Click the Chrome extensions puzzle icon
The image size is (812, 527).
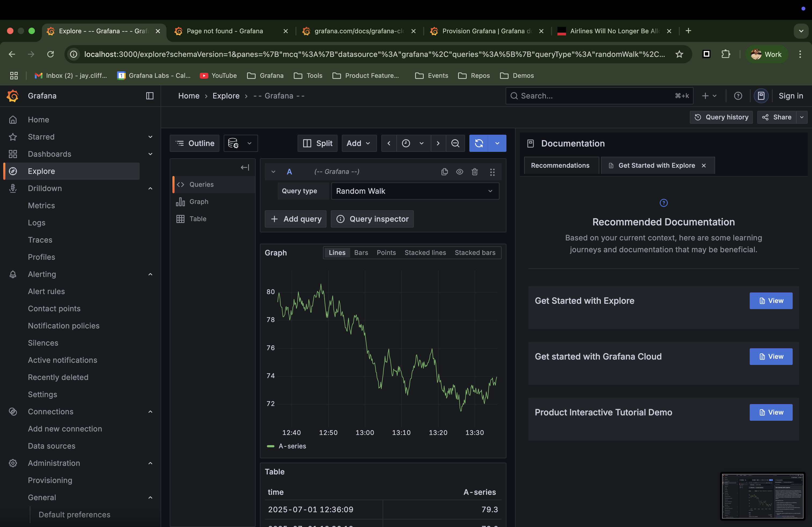pos(726,54)
